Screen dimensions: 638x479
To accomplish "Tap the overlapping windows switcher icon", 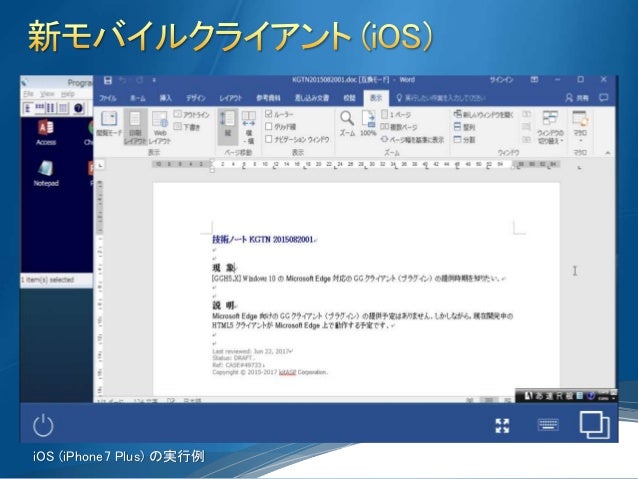I will pos(594,425).
